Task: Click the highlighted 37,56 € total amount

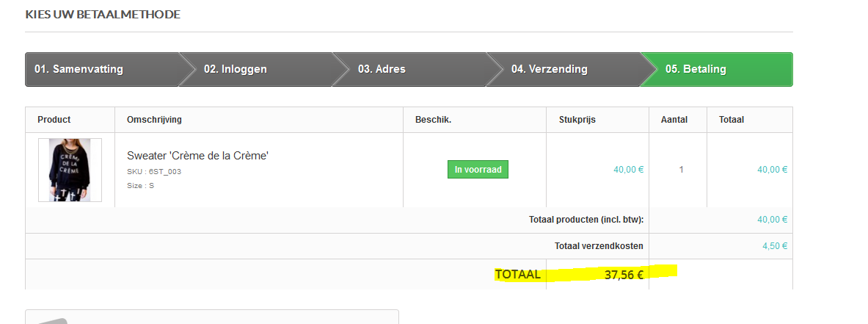Action: [x=624, y=275]
